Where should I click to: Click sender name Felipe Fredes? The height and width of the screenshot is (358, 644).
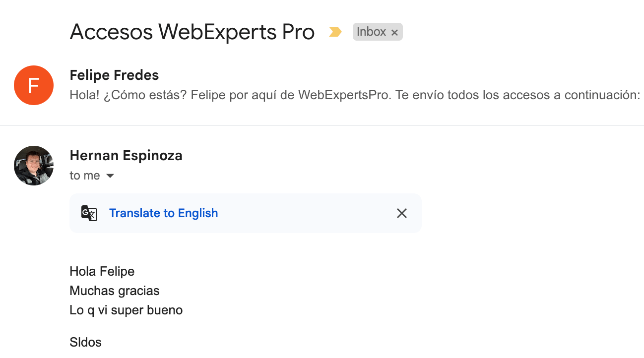(114, 75)
